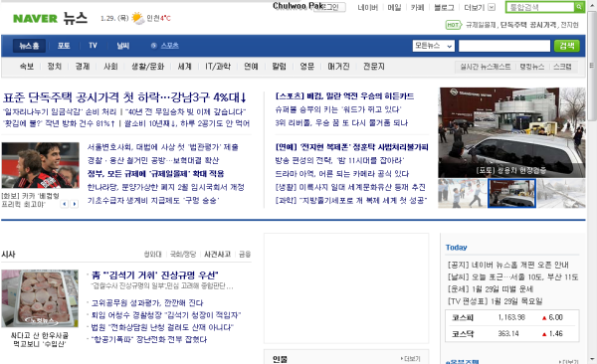Select the 경제 category
Image resolution: width=597 pixels, height=364 pixels.
click(x=83, y=67)
